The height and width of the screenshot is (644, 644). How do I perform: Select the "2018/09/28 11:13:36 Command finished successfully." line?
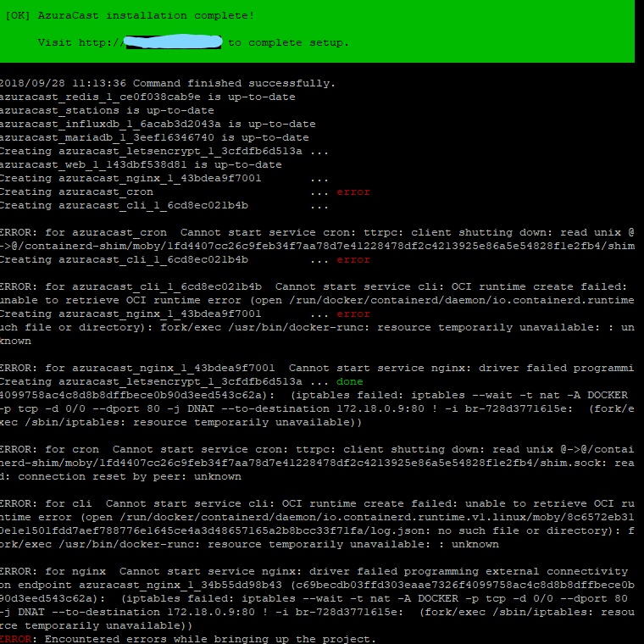click(168, 83)
